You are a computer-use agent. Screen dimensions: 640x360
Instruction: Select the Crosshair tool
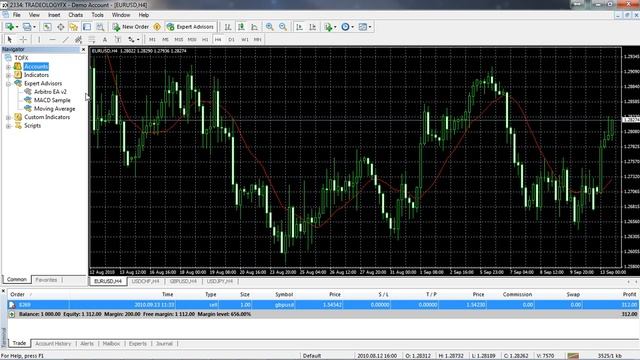tap(23, 40)
